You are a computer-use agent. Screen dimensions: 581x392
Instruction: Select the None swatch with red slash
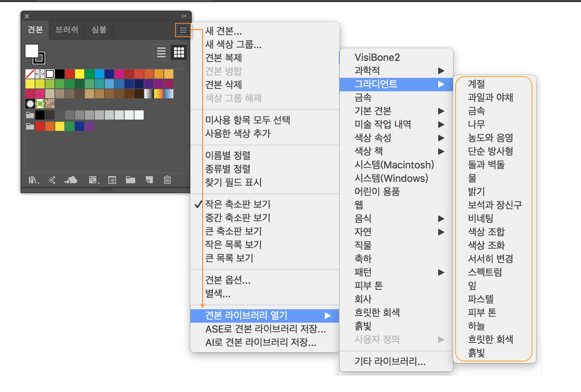(30, 74)
